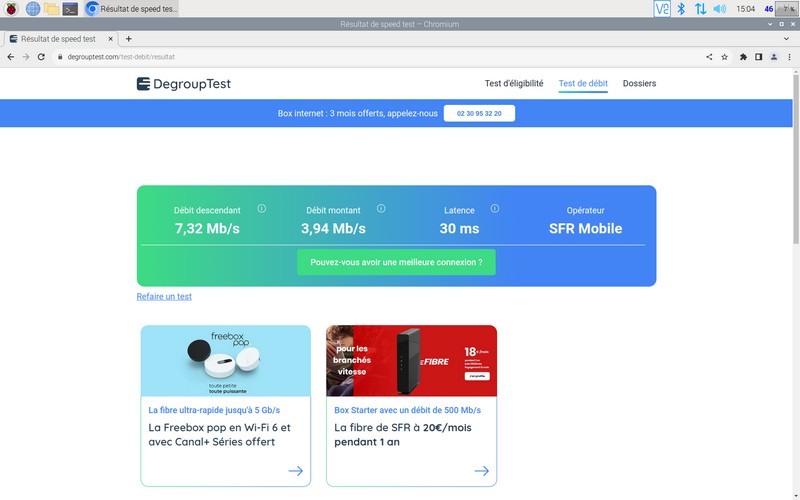The height and width of the screenshot is (500, 800).
Task: Open the file manager folder icon
Action: pos(52,9)
